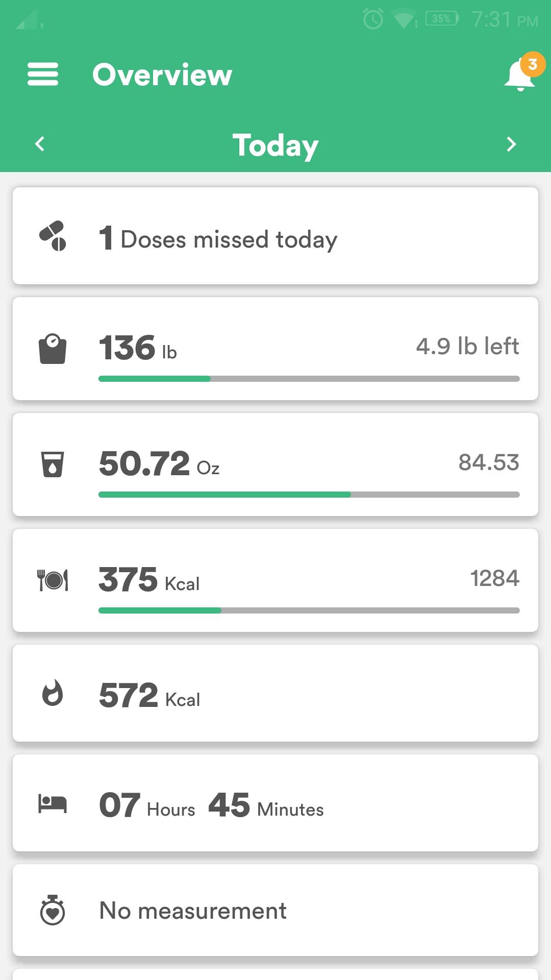Select the Today date label
Viewport: 551px width, 980px height.
click(275, 145)
